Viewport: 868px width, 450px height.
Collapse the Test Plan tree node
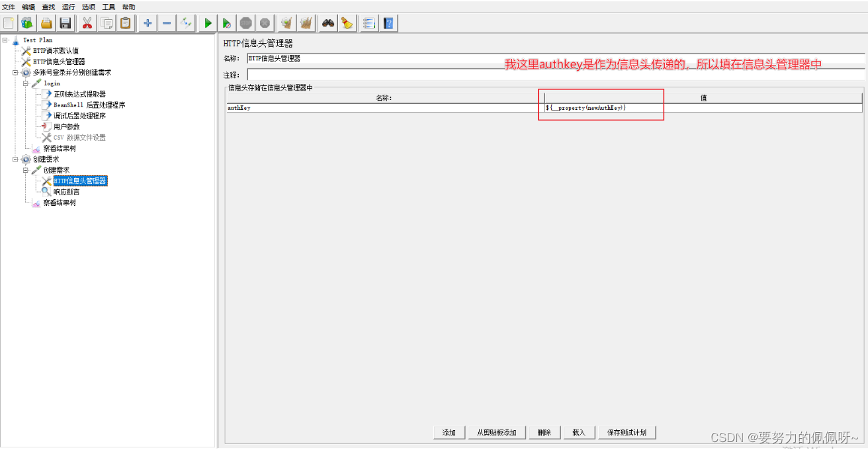tap(5, 40)
